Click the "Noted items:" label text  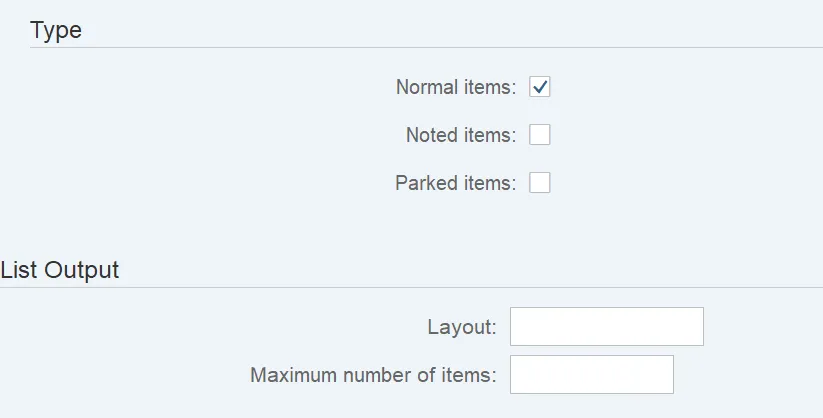[x=460, y=135]
